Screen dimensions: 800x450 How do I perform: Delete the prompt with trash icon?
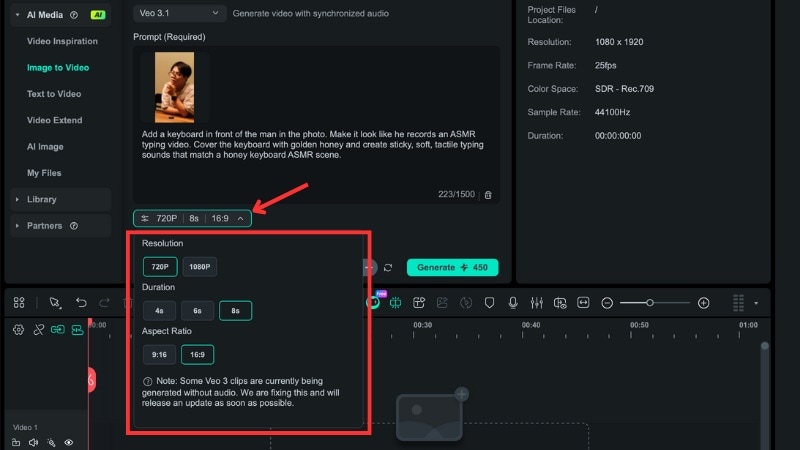tap(488, 195)
